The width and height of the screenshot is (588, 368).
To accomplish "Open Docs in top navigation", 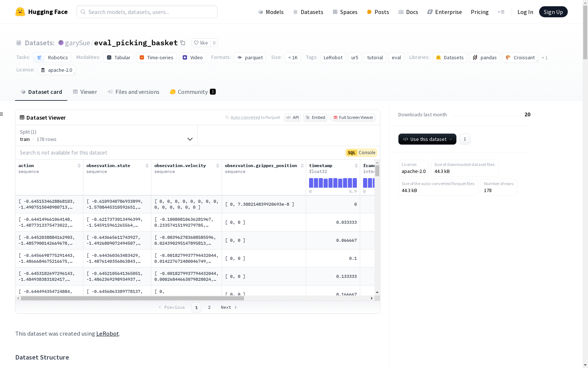I will tap(408, 12).
